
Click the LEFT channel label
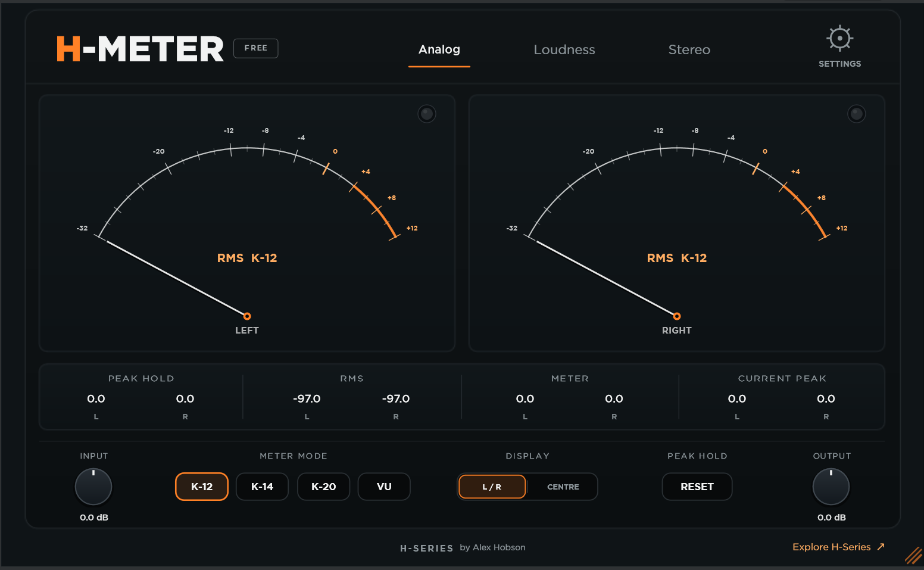pyautogui.click(x=247, y=331)
